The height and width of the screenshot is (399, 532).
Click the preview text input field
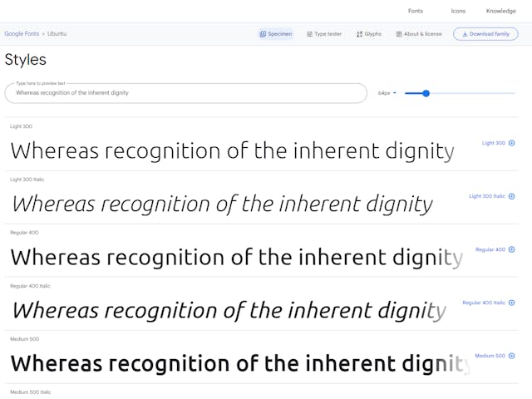tap(186, 93)
